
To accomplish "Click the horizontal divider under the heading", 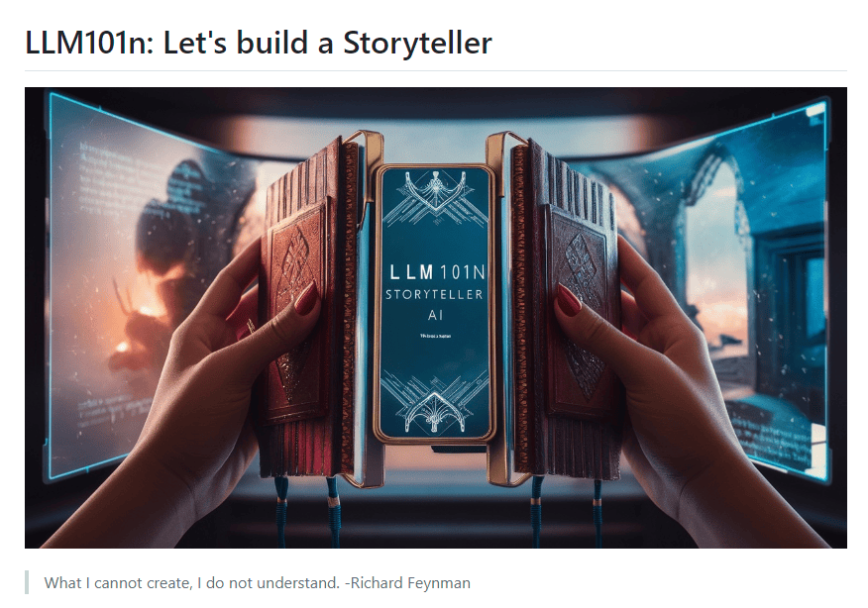I will point(436,71).
